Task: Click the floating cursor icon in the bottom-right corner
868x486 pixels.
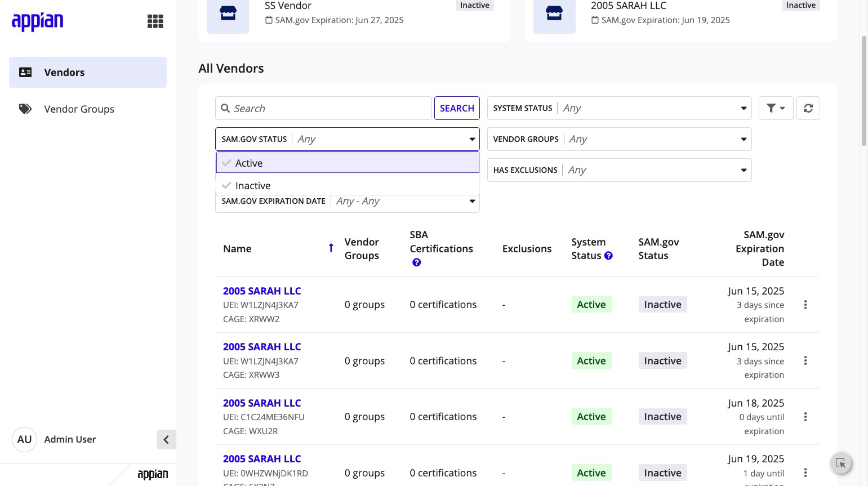Action: click(841, 463)
